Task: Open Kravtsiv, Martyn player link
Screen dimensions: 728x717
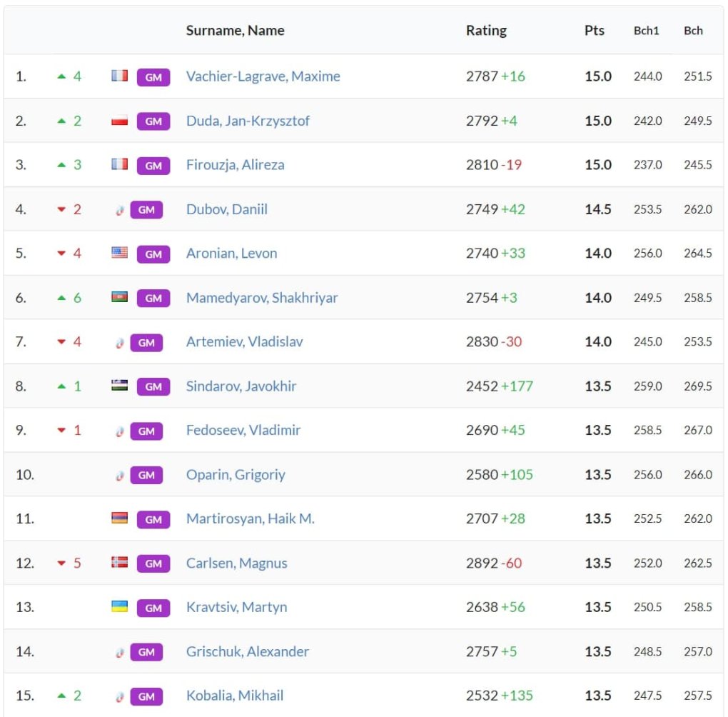Action: pos(236,607)
